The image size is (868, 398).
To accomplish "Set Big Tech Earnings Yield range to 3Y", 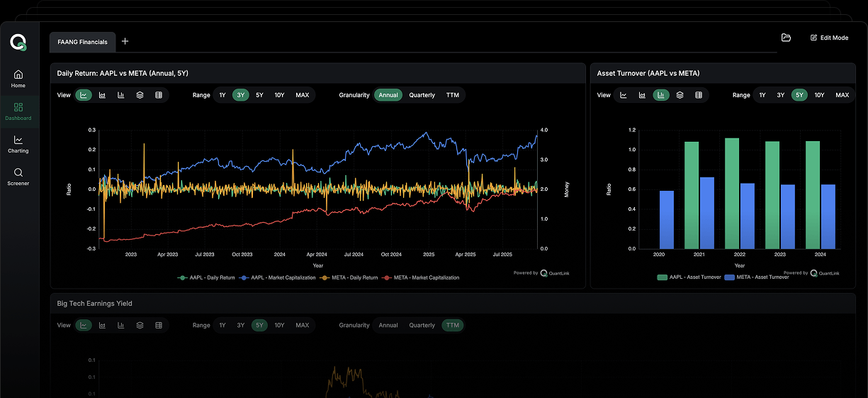I will point(241,325).
